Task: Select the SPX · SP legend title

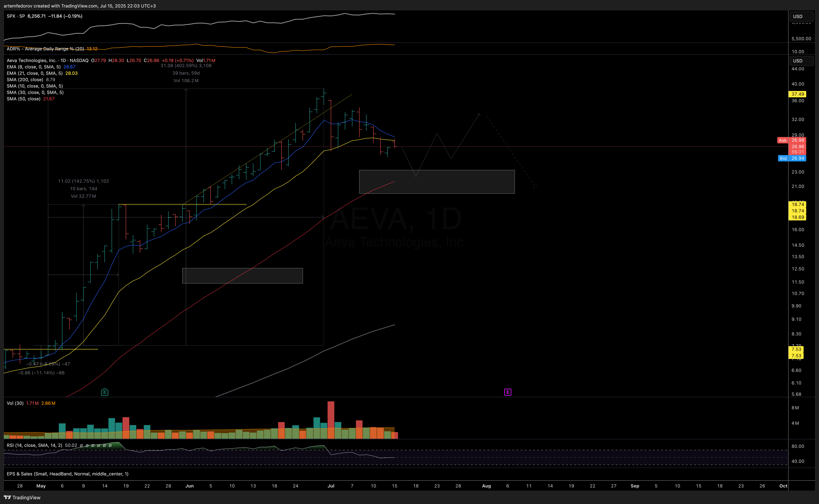Action: [x=16, y=16]
